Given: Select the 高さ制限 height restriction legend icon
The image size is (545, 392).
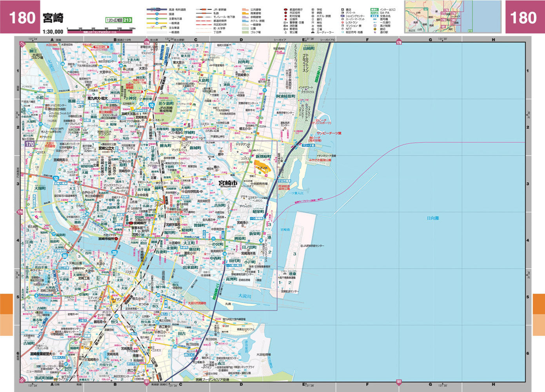Looking at the screenshot, I should [375, 26].
